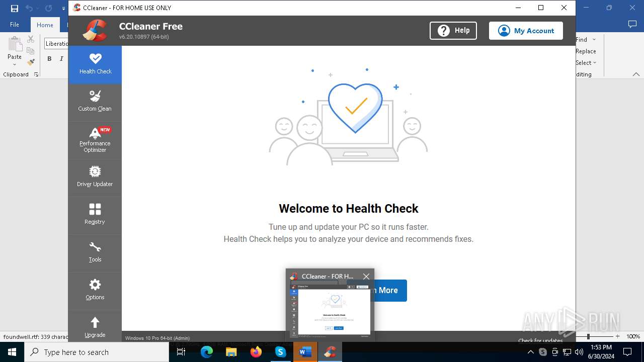Click the Paste icon in Word
644x362 pixels.
tap(15, 44)
